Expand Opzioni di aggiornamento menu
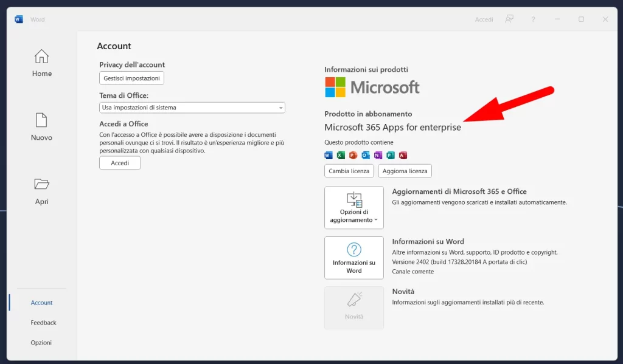623x364 pixels. [x=354, y=208]
